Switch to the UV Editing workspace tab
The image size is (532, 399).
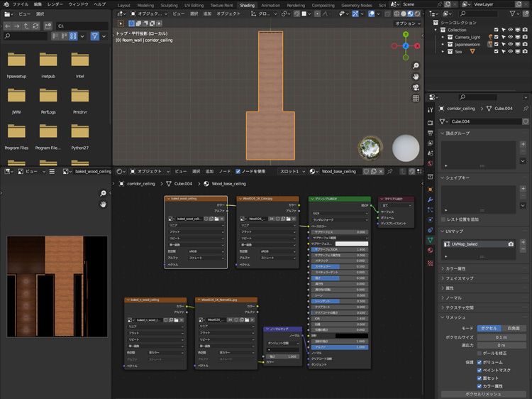coord(193,5)
